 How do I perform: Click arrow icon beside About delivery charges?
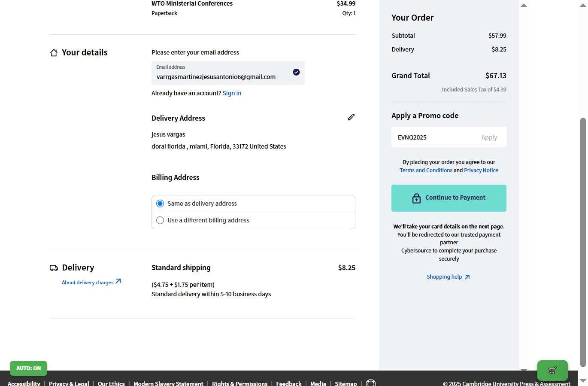118,282
